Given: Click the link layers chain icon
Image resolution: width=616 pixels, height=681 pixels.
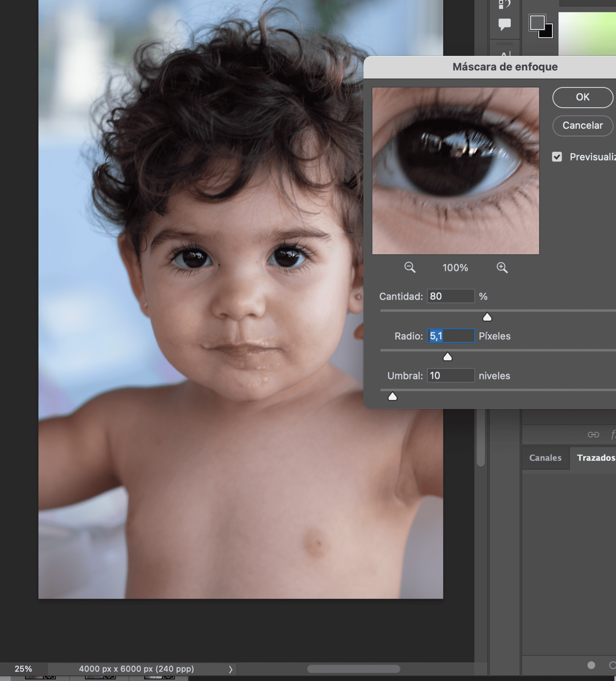Looking at the screenshot, I should [x=593, y=435].
